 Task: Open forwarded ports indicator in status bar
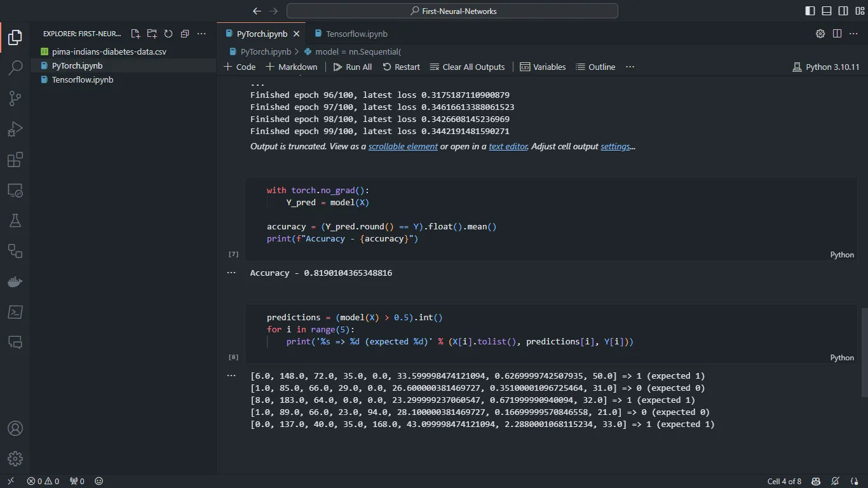point(77,481)
